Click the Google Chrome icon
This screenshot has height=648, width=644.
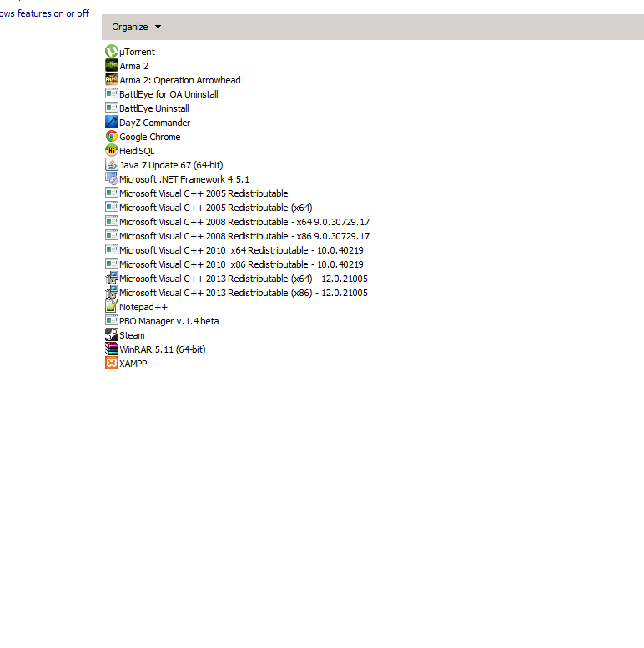click(x=112, y=137)
